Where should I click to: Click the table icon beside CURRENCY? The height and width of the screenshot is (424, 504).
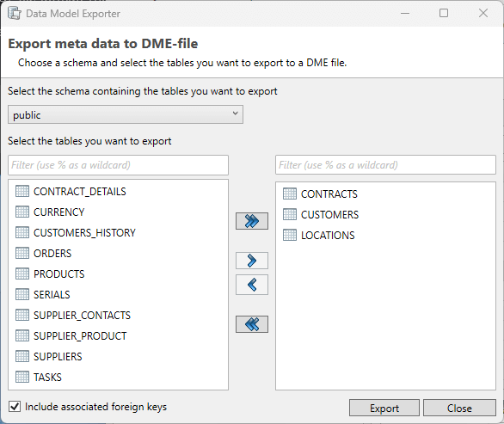(x=22, y=212)
